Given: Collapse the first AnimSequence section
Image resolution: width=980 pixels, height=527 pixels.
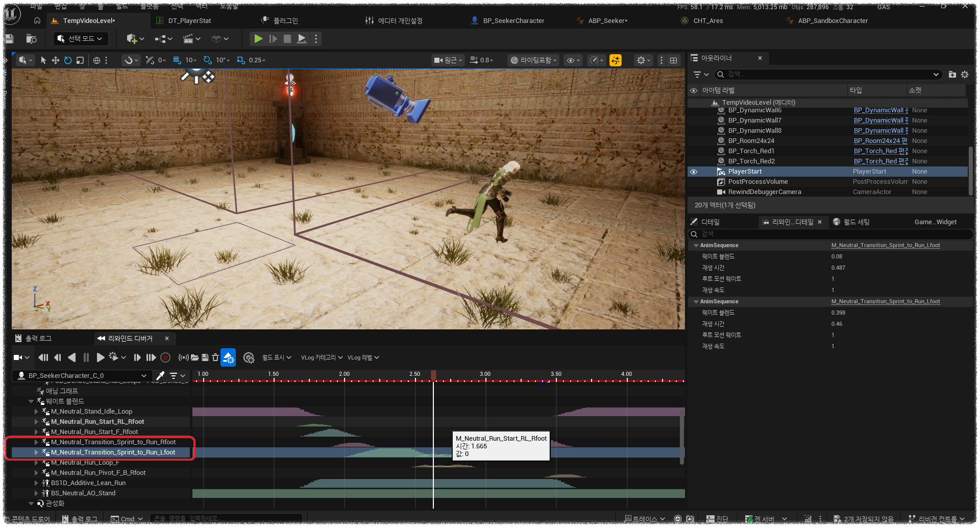Looking at the screenshot, I should 696,246.
